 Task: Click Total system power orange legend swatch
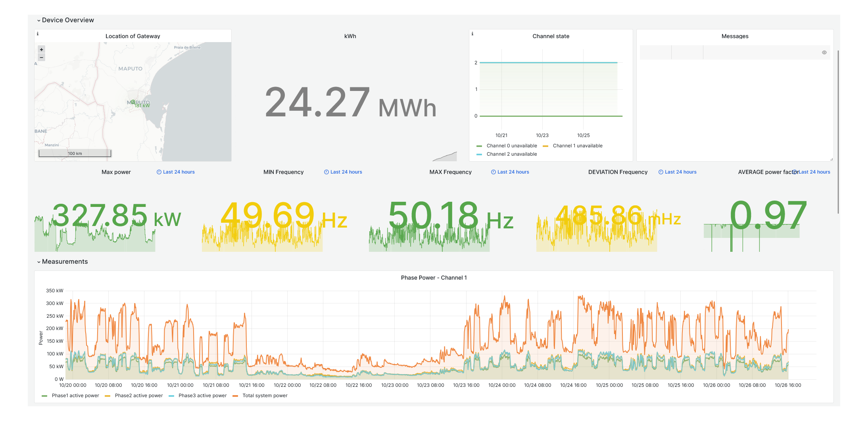[x=235, y=396]
